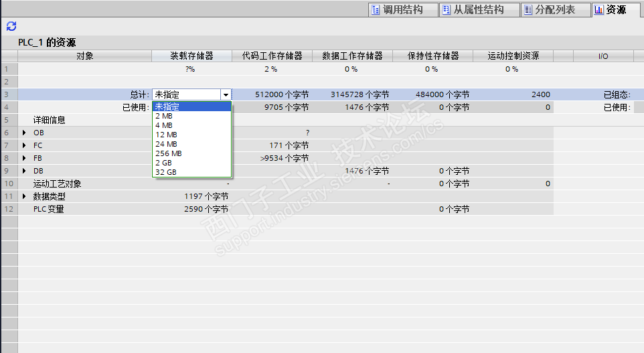Screen dimensions: 644x353
Task: Choose 12 MB load memory size
Action: pyautogui.click(x=192, y=135)
